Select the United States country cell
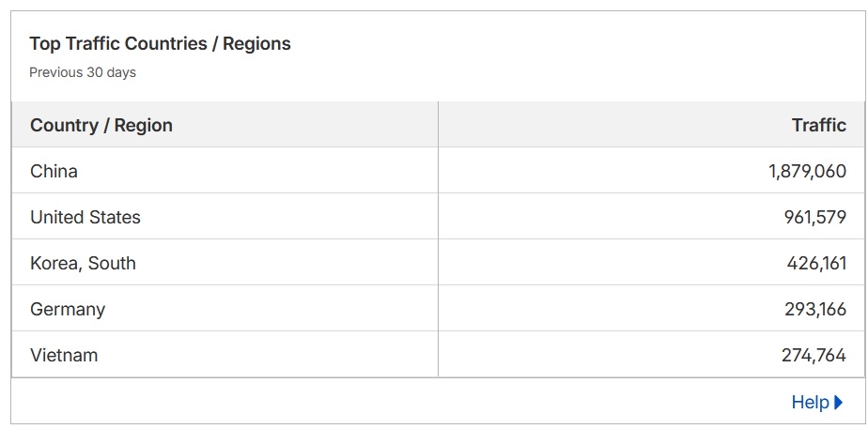 (x=225, y=217)
